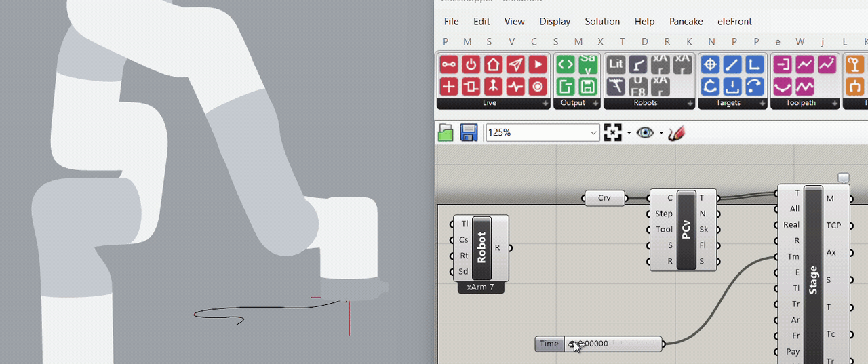Open the Solution menu
868x364 pixels.
(x=602, y=22)
